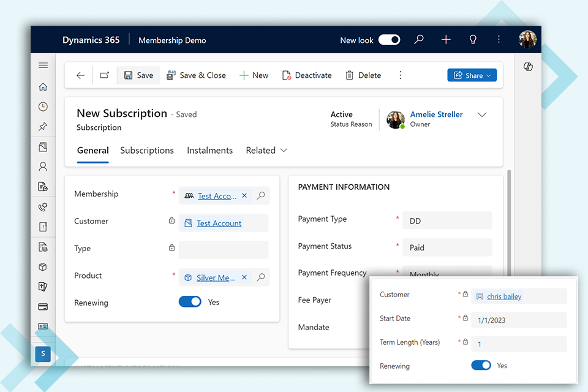Click the plus icon in header bar
588x392 pixels.
[446, 40]
